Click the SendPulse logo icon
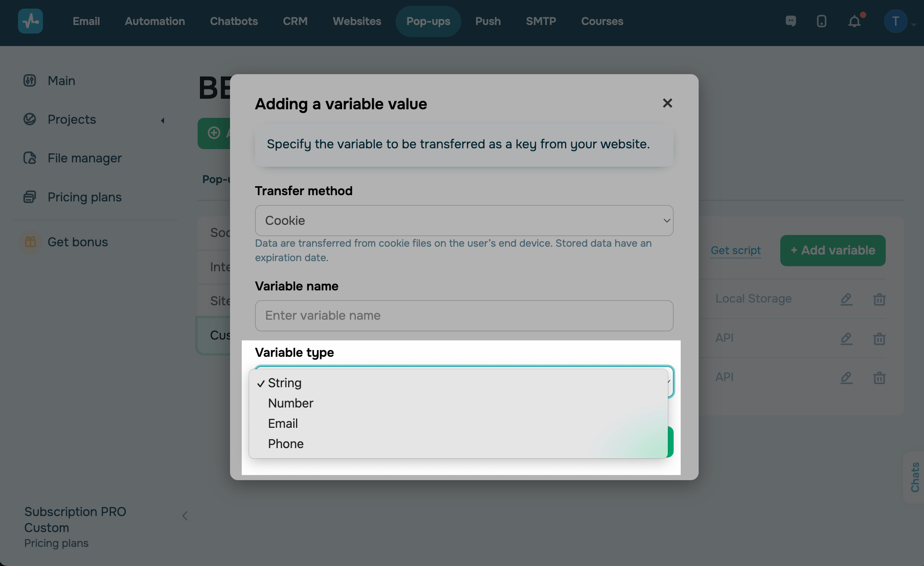Image resolution: width=924 pixels, height=566 pixels. pyautogui.click(x=30, y=21)
